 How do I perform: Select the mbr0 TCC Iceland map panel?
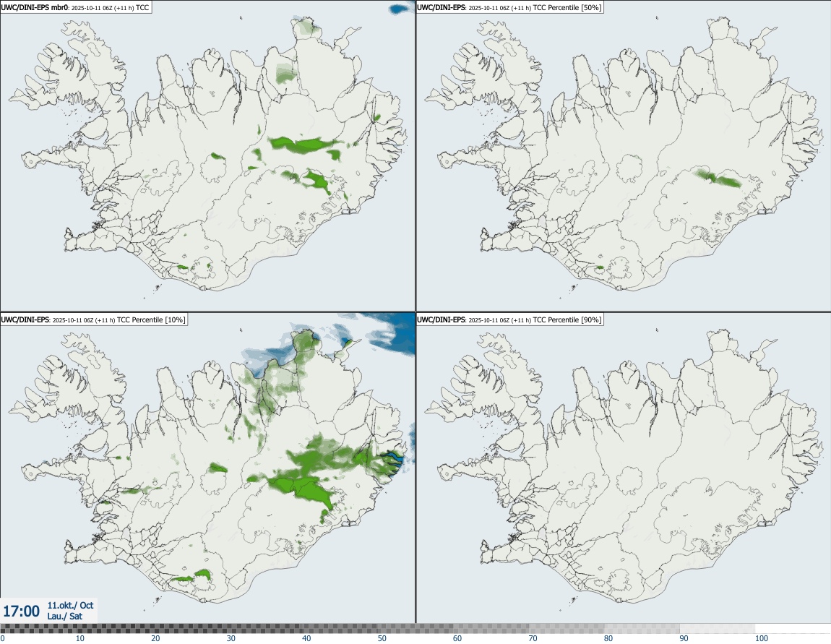pos(208,156)
